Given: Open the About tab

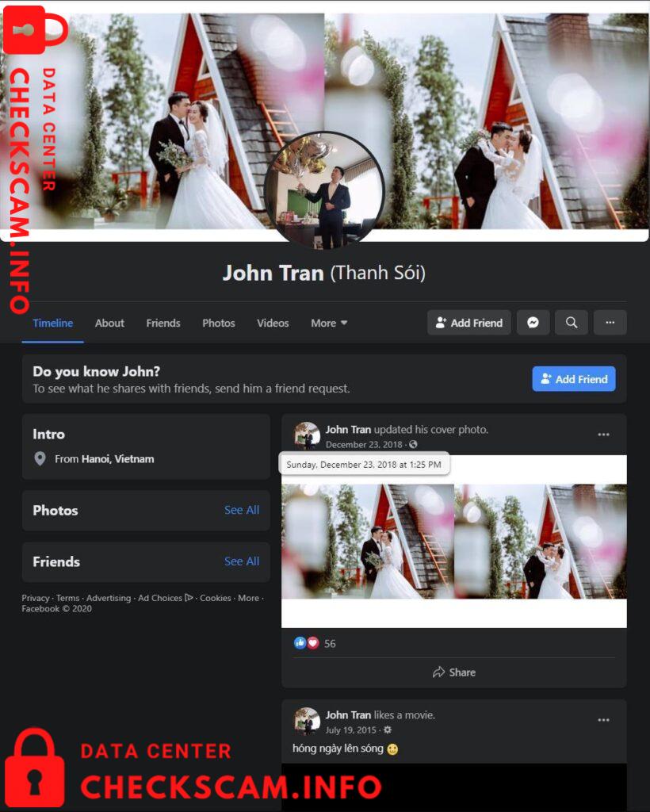Looking at the screenshot, I should (109, 324).
